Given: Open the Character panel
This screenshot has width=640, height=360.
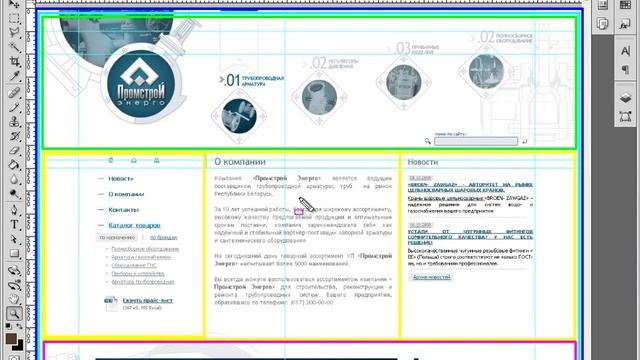Looking at the screenshot, I should click(x=625, y=51).
